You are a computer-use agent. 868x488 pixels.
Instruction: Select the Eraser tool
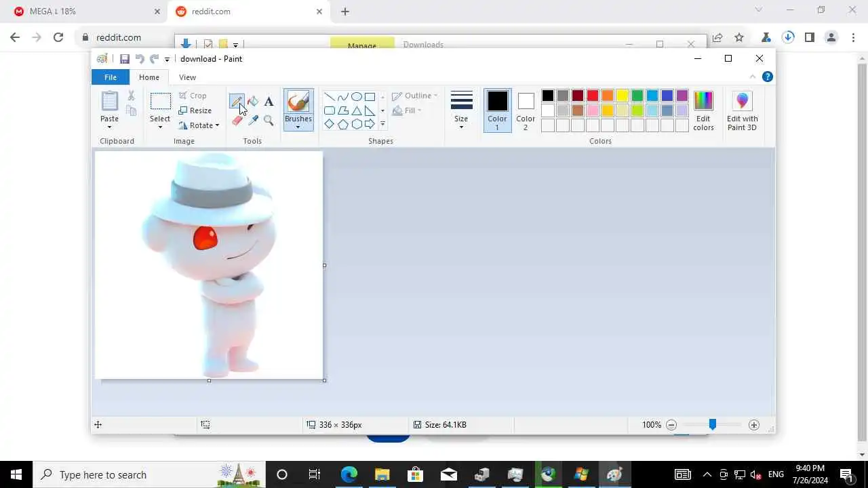tap(237, 121)
